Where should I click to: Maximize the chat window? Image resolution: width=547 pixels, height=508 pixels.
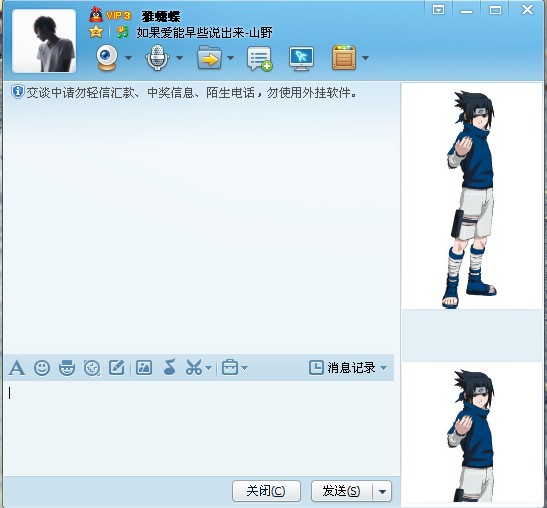495,10
